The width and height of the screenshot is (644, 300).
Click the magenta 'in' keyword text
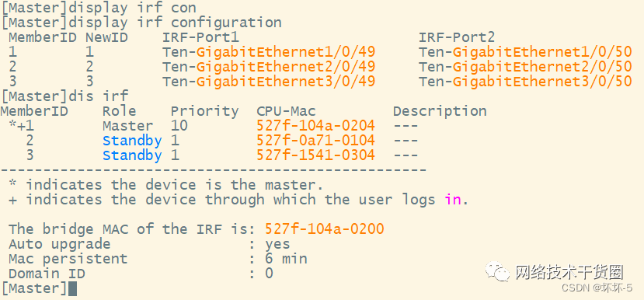pyautogui.click(x=453, y=200)
